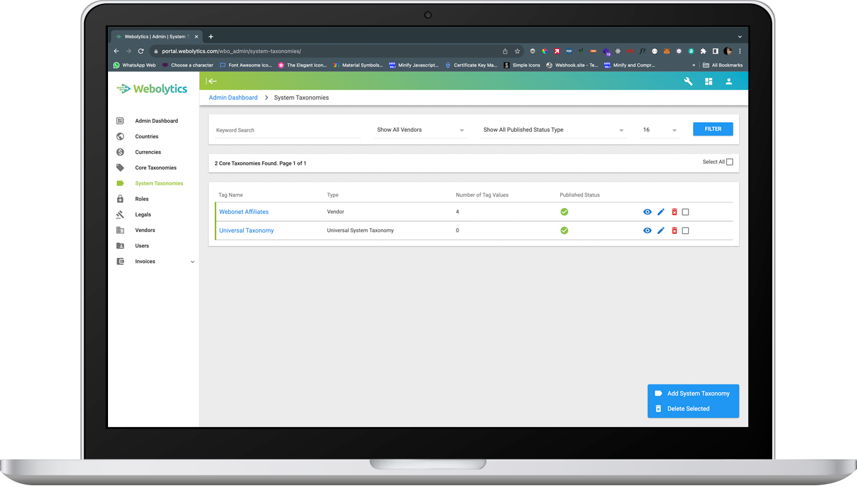Image resolution: width=857 pixels, height=504 pixels.
Task: Click the Keyword Search field
Action: 288,131
